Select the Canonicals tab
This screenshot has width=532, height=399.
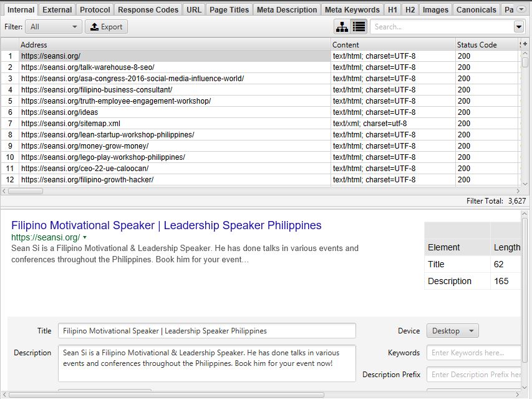(x=476, y=9)
